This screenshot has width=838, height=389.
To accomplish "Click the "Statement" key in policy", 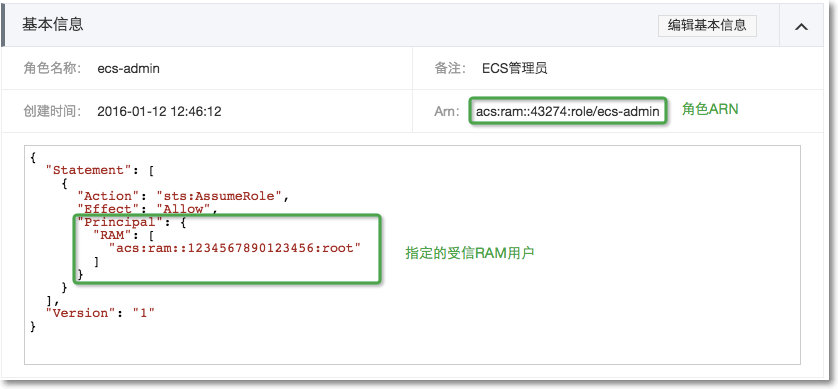I will tap(86, 170).
